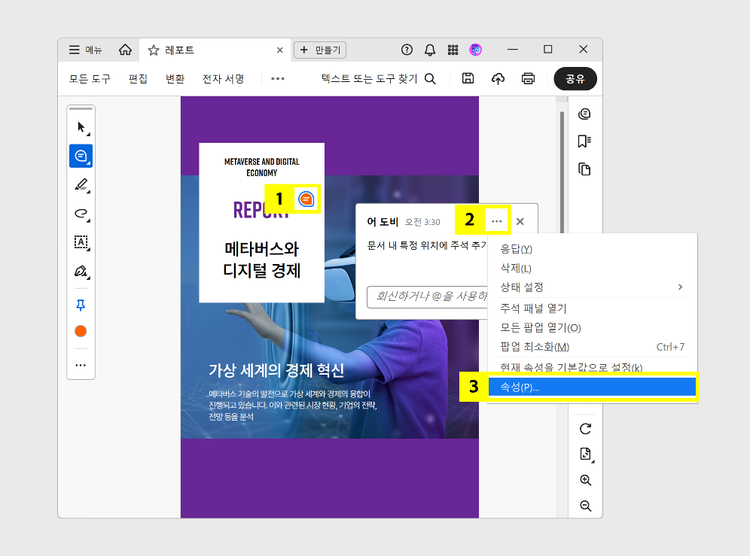This screenshot has width=750, height=556.
Task: Open the comment's three-dot options menu
Action: [497, 221]
